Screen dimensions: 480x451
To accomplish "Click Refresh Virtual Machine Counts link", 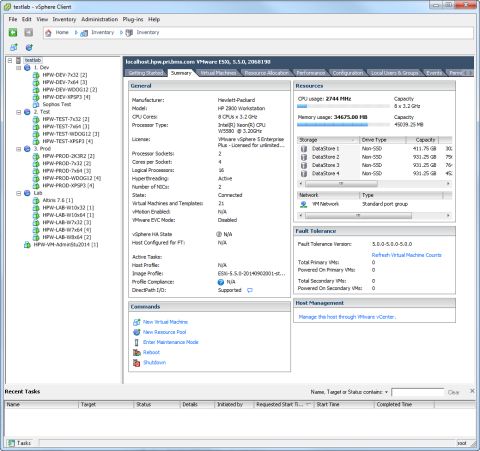I will [406, 255].
